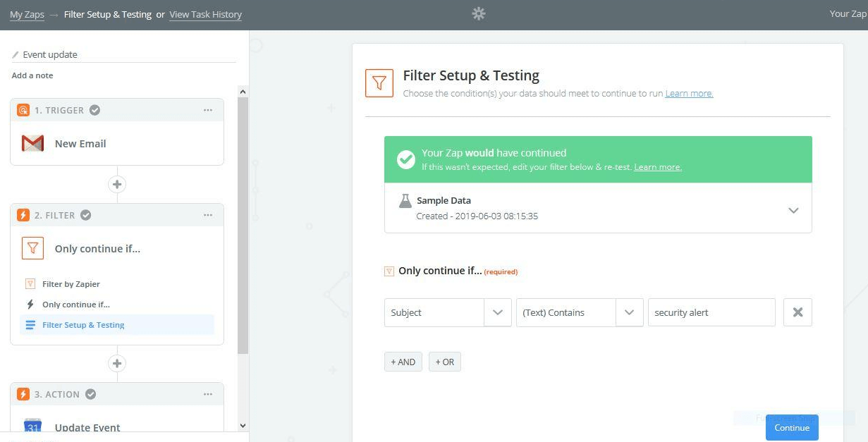Click the orange funnel icon in Filter Setup header
Image resolution: width=868 pixels, height=442 pixels.
[379, 82]
